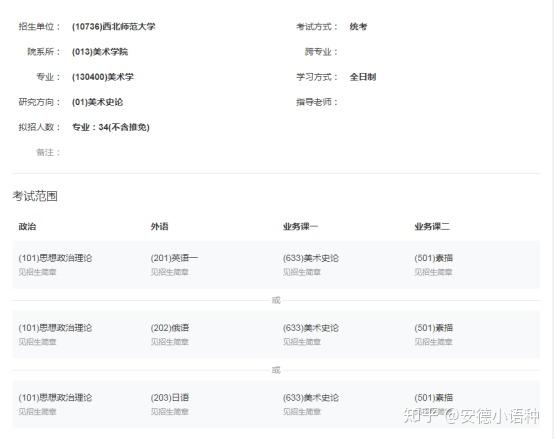Click the 招生单位 value 西北师范大学
Image resolution: width=554 pixels, height=440 pixels.
(x=113, y=27)
